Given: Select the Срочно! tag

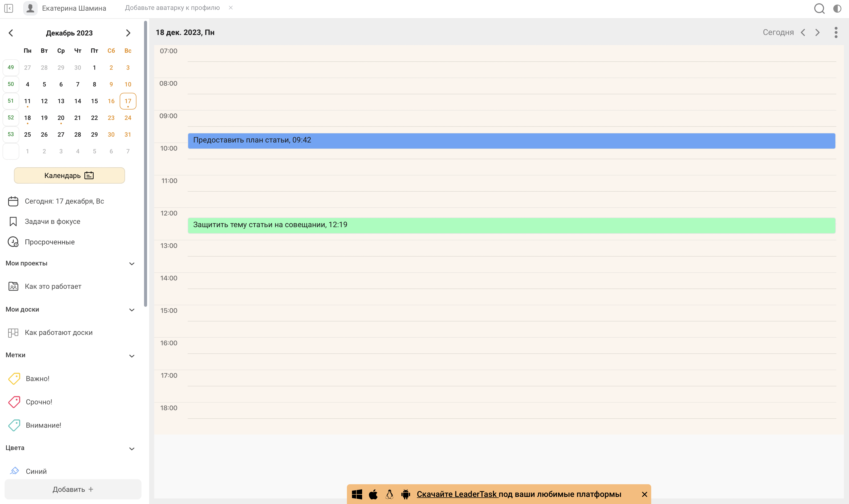Looking at the screenshot, I should click(39, 402).
